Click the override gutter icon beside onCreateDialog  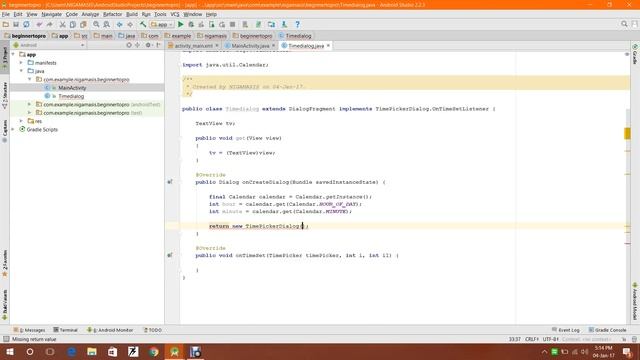click(x=170, y=182)
